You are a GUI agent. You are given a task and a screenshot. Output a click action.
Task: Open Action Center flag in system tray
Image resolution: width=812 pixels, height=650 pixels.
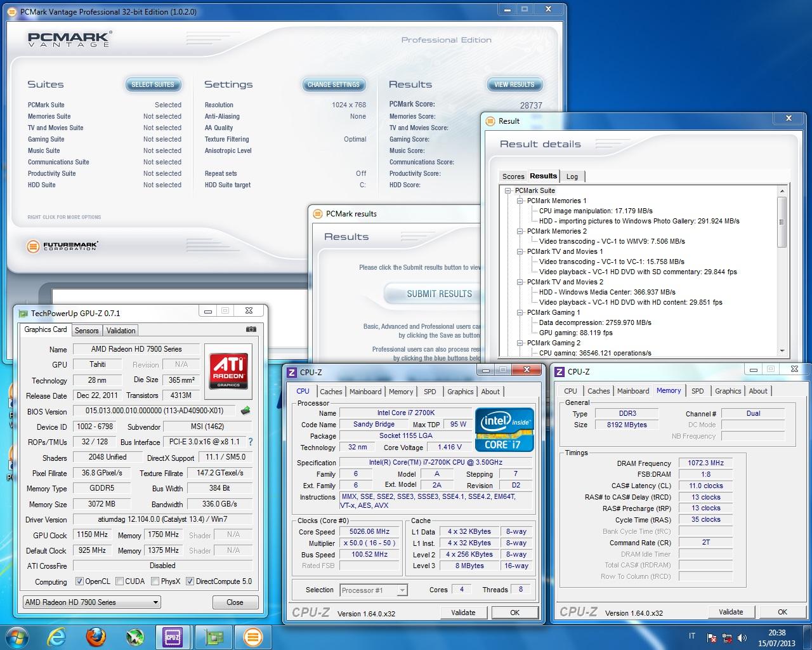click(712, 638)
